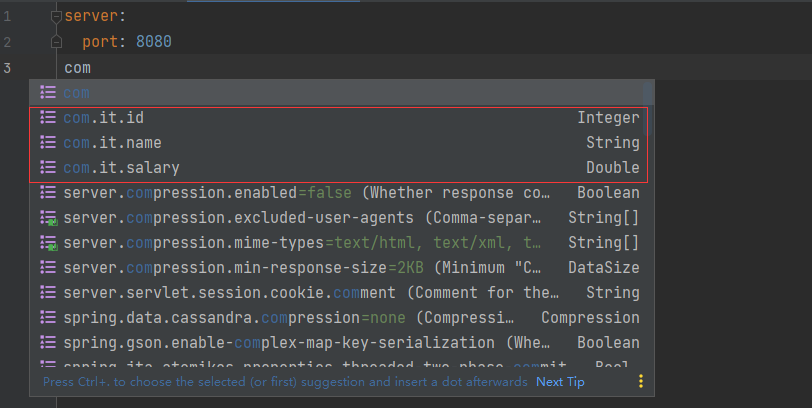Click the 'DataSize' type label
The image size is (812, 408).
(604, 268)
